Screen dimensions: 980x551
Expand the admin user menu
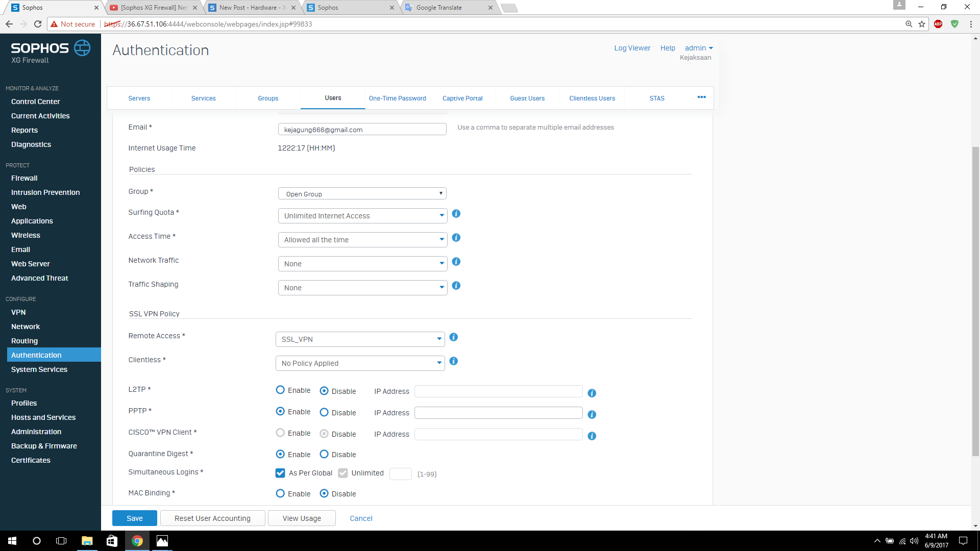(699, 48)
